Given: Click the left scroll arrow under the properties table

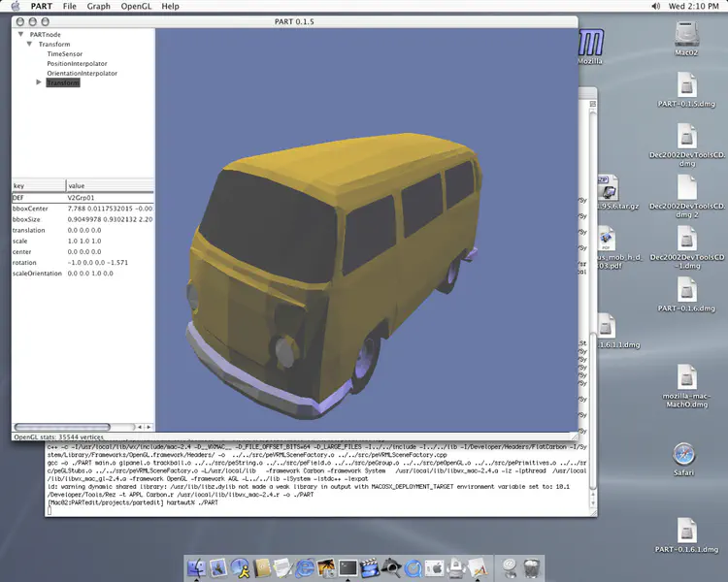Looking at the screenshot, I should click(140, 427).
